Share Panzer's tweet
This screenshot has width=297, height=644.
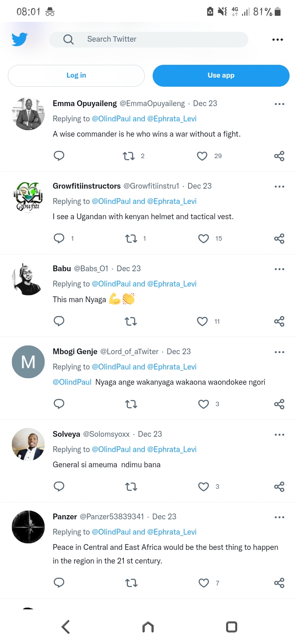tap(279, 583)
